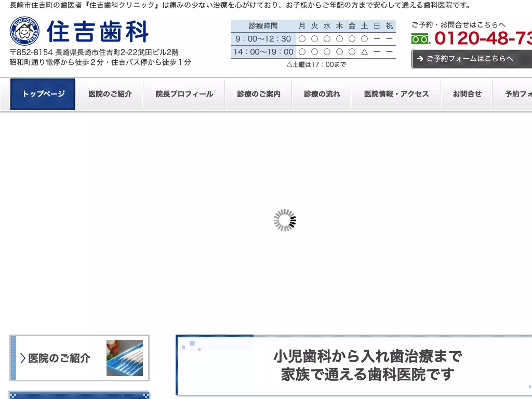The image size is (532, 399).
Task: Click the loading spinner in slideshow area
Action: (x=285, y=220)
